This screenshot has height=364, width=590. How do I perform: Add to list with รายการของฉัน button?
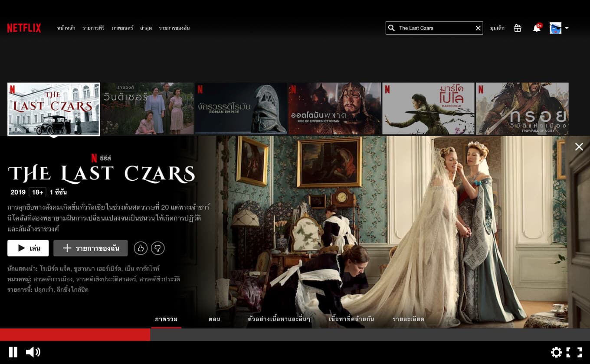(x=91, y=248)
